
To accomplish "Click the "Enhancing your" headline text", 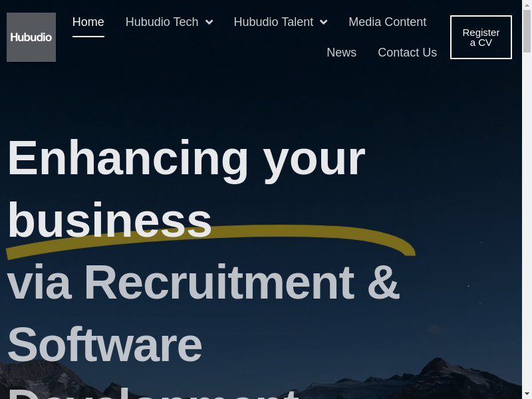I will coord(186,159).
